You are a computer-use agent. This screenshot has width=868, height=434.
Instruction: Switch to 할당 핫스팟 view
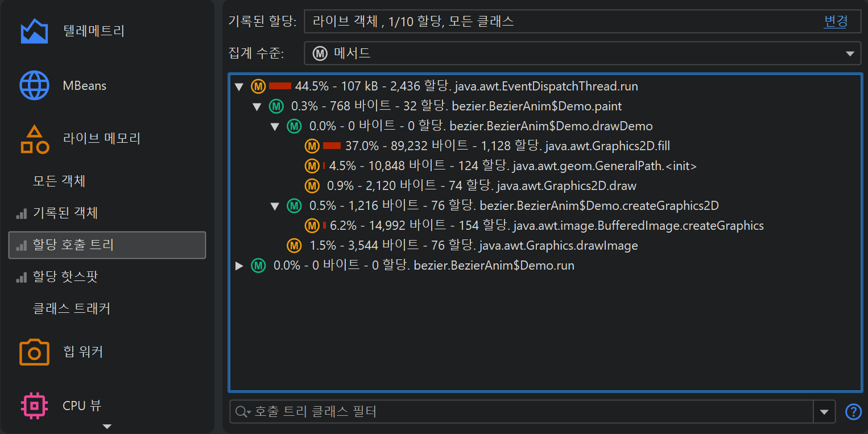(x=65, y=277)
